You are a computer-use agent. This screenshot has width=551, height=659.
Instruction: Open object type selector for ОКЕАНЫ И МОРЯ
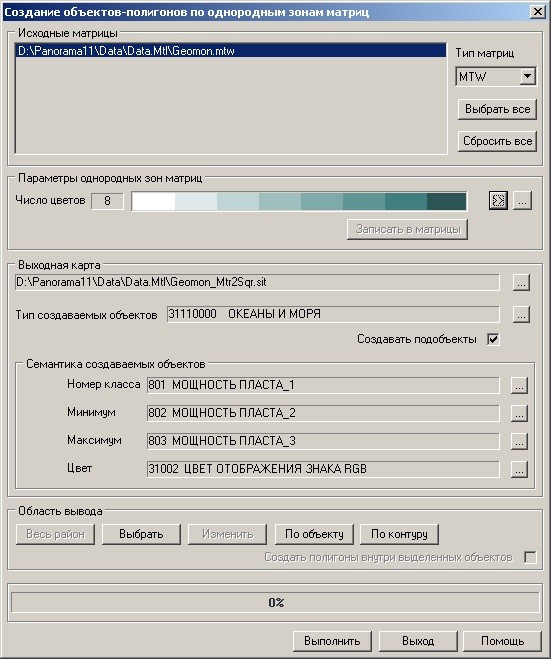point(521,314)
